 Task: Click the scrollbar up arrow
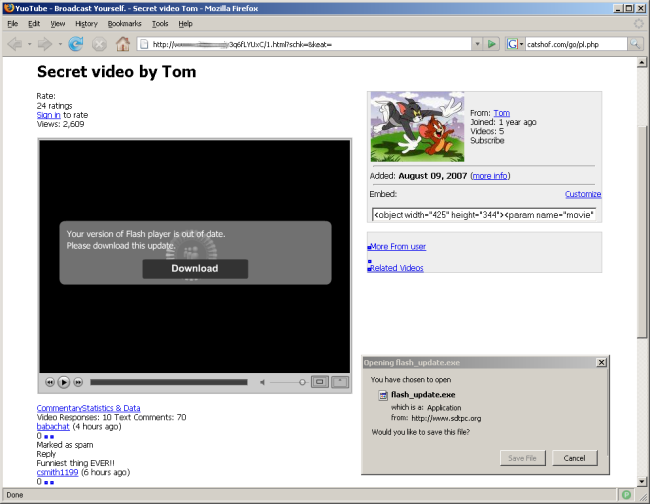pos(642,63)
